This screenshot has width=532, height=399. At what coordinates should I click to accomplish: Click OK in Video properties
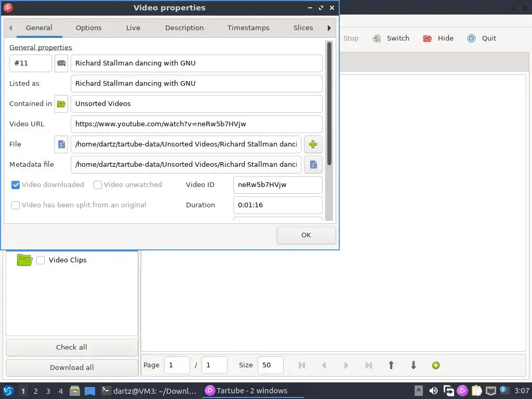(x=306, y=235)
